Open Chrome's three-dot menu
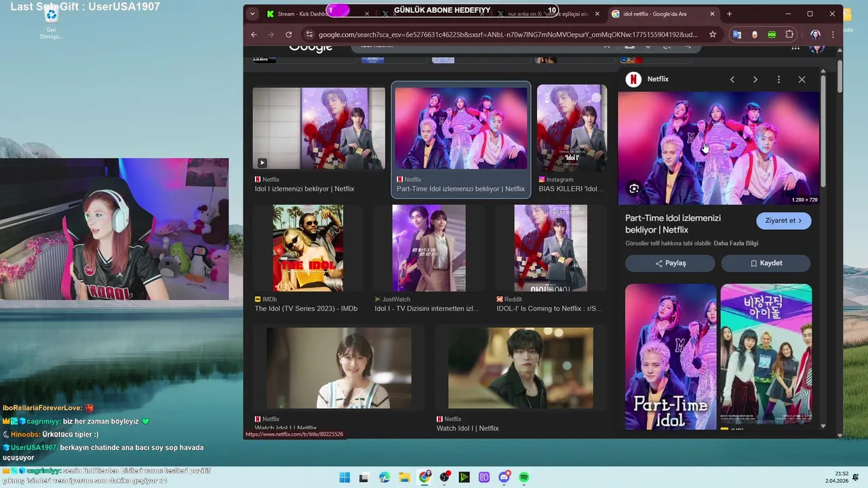The width and height of the screenshot is (868, 488). (x=833, y=35)
